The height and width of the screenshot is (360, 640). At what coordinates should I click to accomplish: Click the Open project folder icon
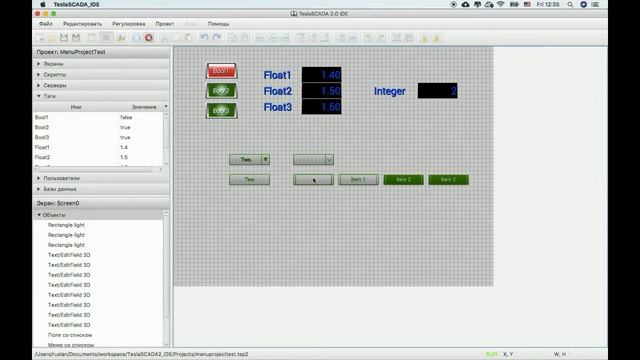(x=51, y=38)
